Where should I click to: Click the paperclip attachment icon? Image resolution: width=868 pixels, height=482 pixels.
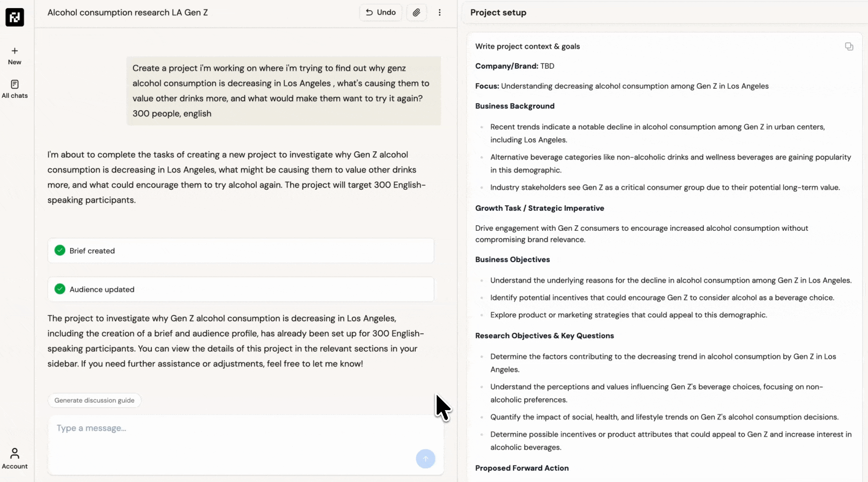(x=416, y=12)
